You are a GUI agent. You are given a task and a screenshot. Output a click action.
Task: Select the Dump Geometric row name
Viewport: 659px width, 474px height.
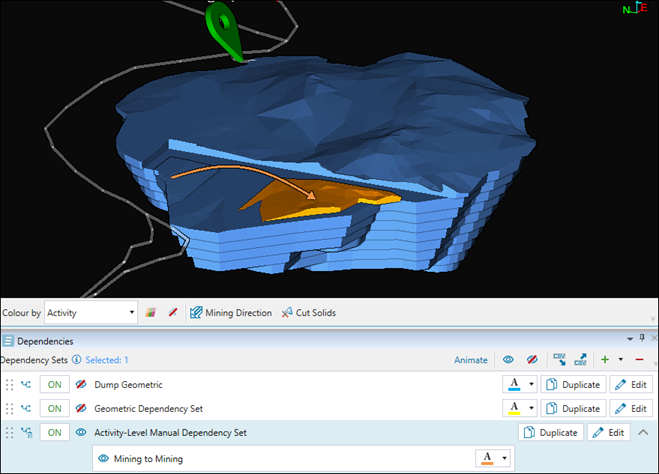pos(128,384)
